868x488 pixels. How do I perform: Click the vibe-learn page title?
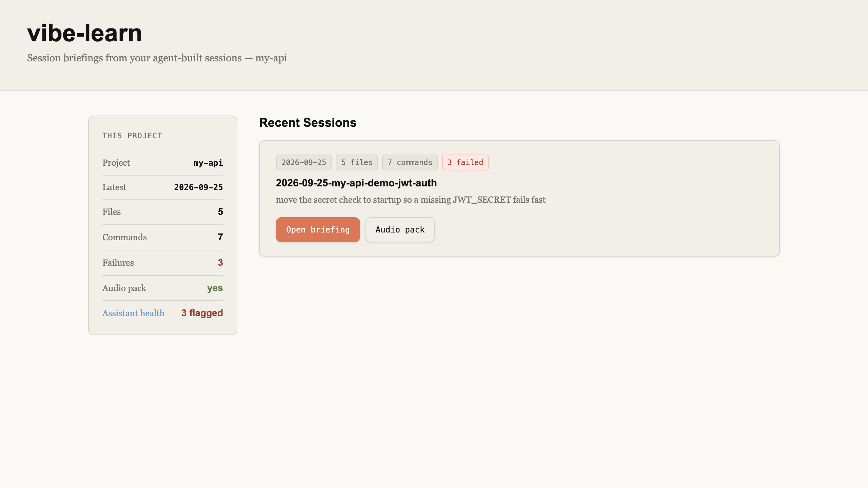84,33
